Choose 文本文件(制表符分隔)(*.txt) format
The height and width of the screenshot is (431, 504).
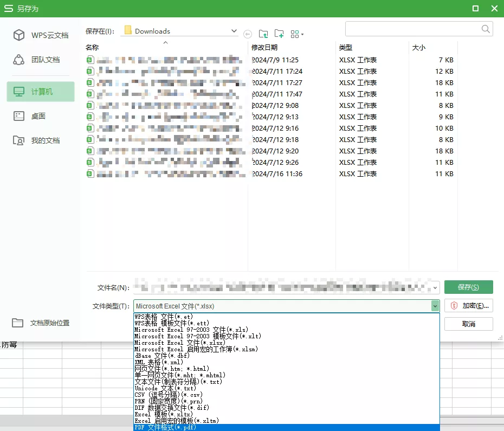(178, 382)
